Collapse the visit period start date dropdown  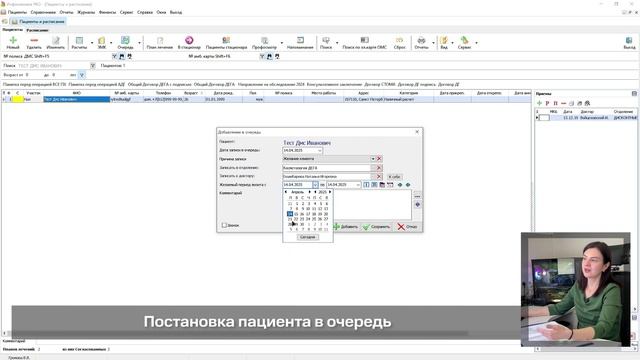coord(315,185)
